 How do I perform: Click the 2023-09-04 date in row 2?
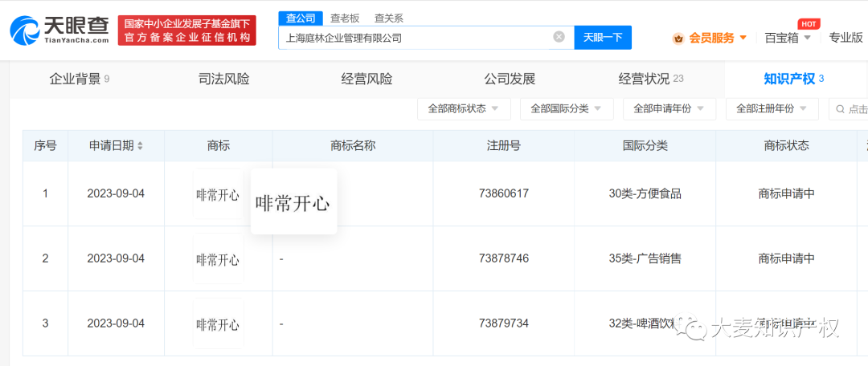(116, 258)
